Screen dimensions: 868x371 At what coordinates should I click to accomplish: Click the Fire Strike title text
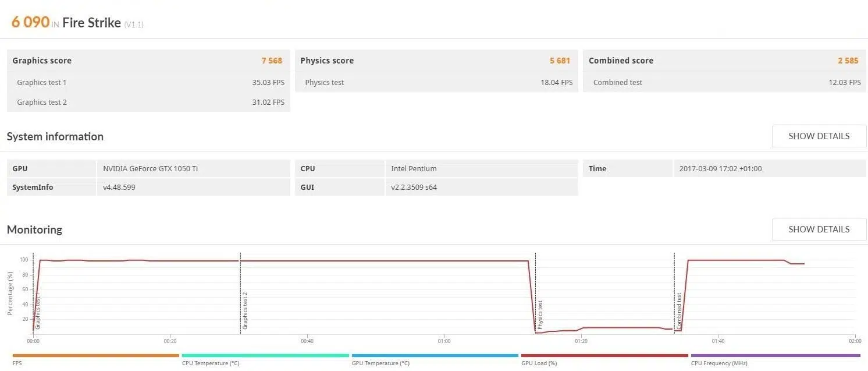91,23
